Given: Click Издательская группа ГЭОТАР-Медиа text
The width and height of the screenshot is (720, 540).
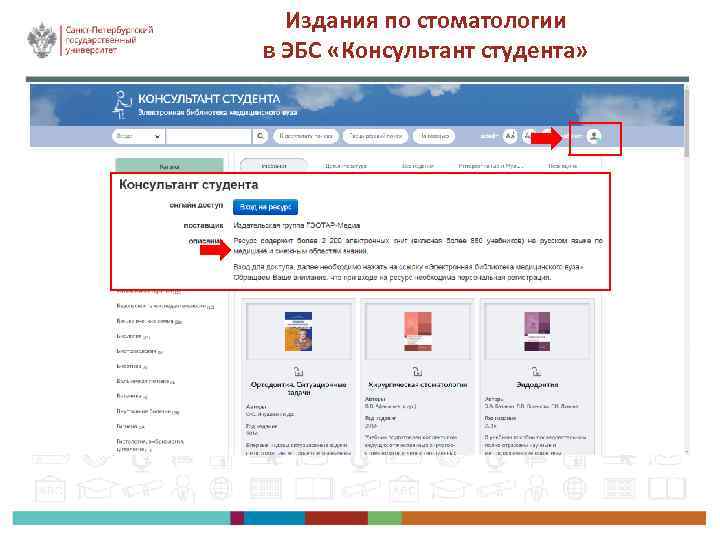Looking at the screenshot, I should pyautogui.click(x=297, y=225).
